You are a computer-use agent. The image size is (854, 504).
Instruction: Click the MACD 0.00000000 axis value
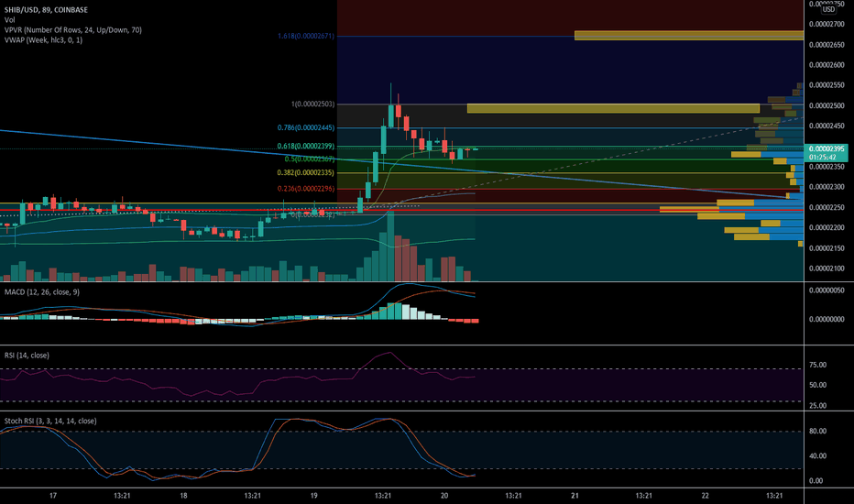[x=827, y=319]
